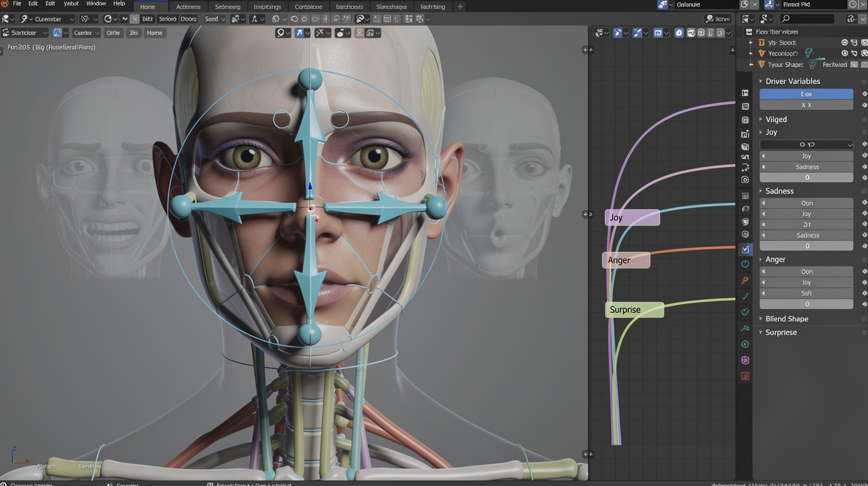Click the search magnifier in the outliner
The width and height of the screenshot is (868, 486).
coord(786,19)
